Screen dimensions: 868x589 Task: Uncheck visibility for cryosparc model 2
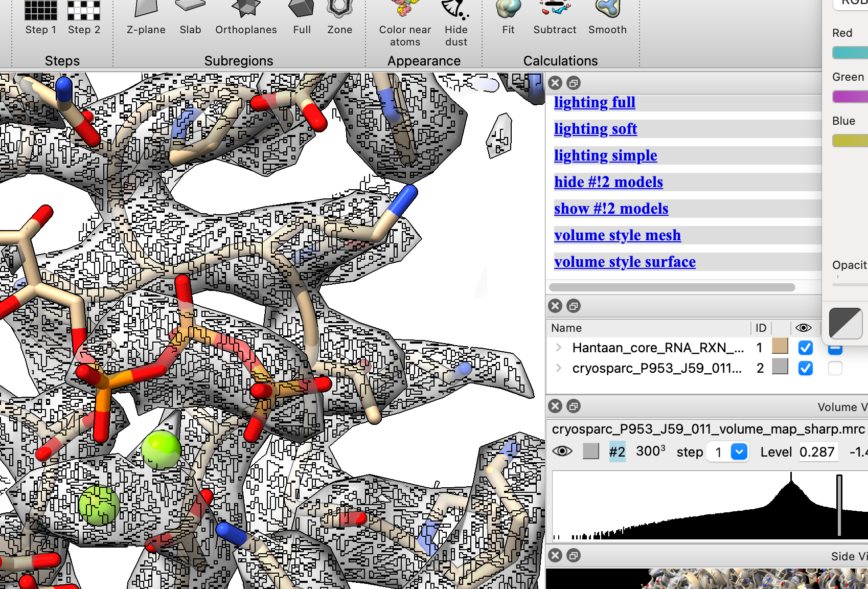pyautogui.click(x=805, y=368)
